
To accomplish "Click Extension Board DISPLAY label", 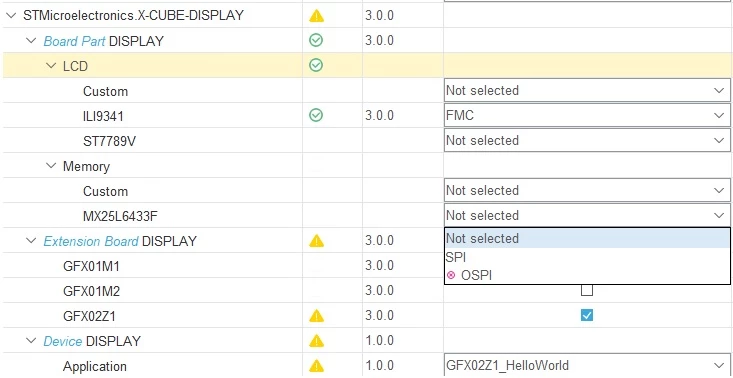I will pyautogui.click(x=120, y=241).
